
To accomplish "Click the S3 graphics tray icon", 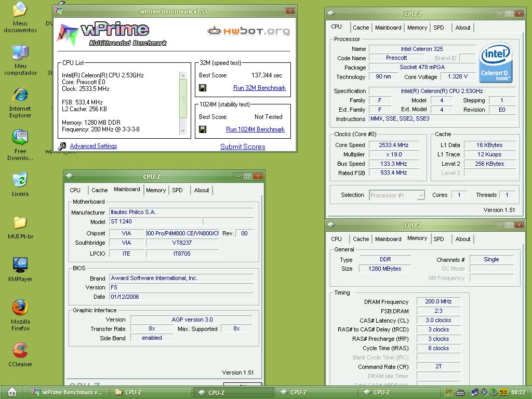I will pos(503,392).
